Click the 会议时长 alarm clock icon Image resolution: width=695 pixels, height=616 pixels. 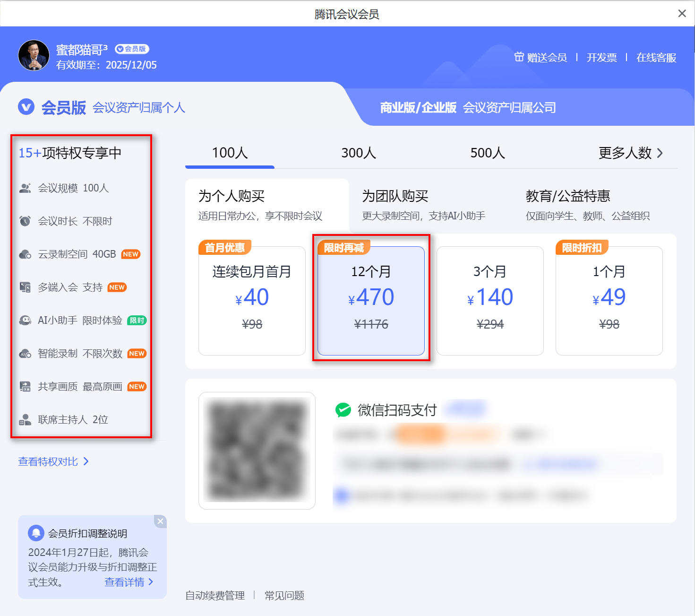(25, 221)
